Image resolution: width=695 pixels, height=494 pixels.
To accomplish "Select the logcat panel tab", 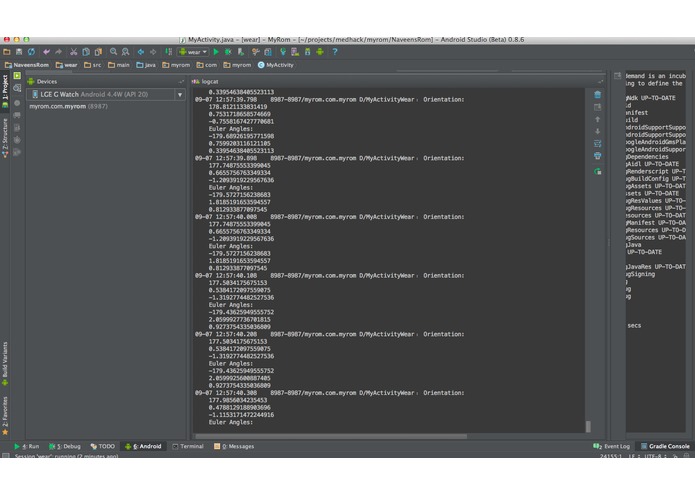I will (x=206, y=82).
